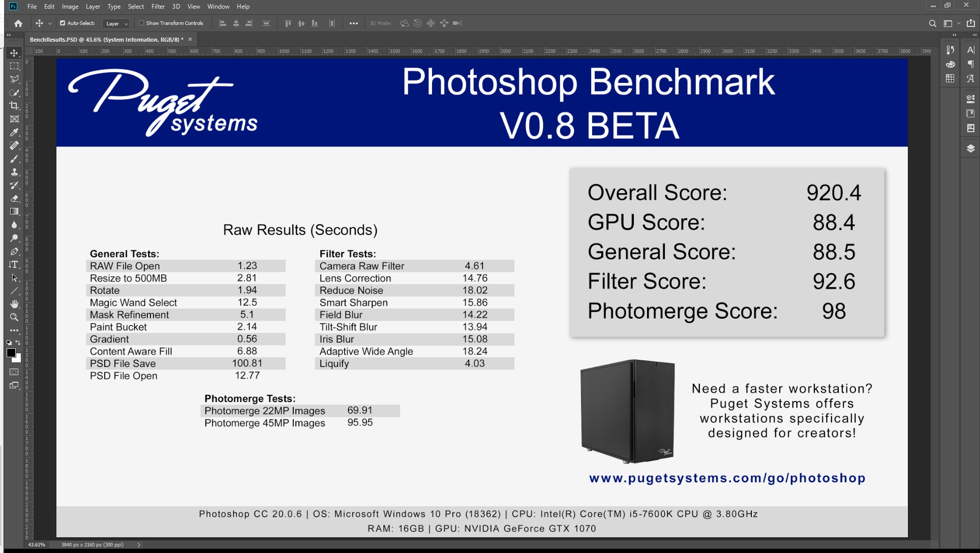Click the foreground color swatch
This screenshot has height=553, width=980.
(x=11, y=353)
